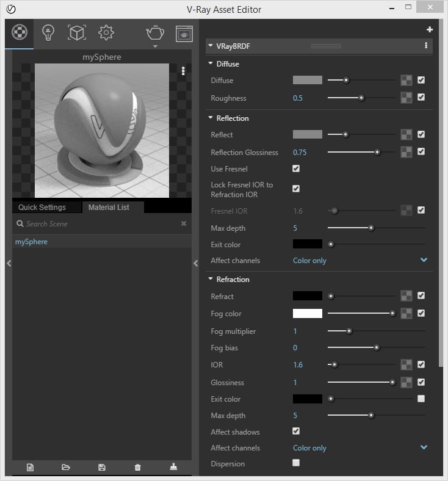
Task: Click the reflection Exit color swatch
Action: 307,244
